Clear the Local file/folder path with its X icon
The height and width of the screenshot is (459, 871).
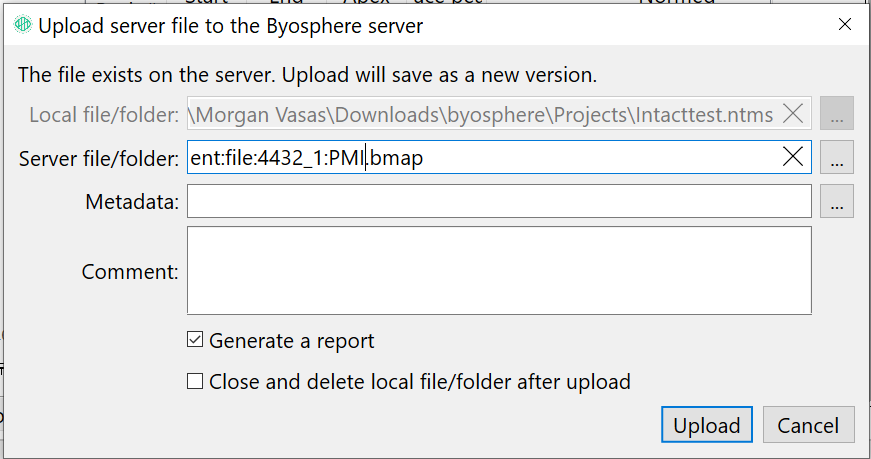tap(793, 114)
